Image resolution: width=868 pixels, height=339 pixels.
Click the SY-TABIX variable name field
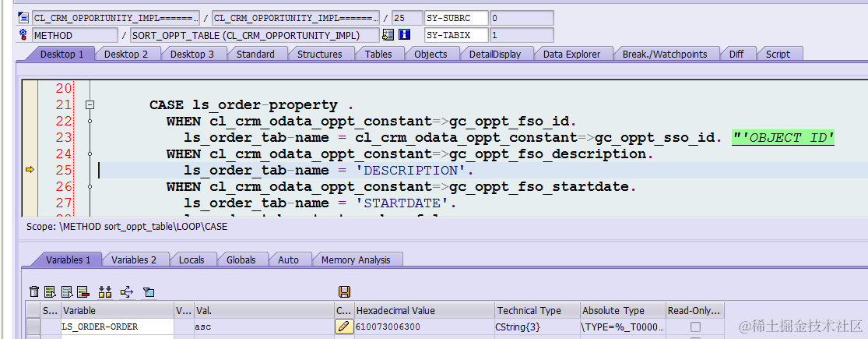coord(456,35)
